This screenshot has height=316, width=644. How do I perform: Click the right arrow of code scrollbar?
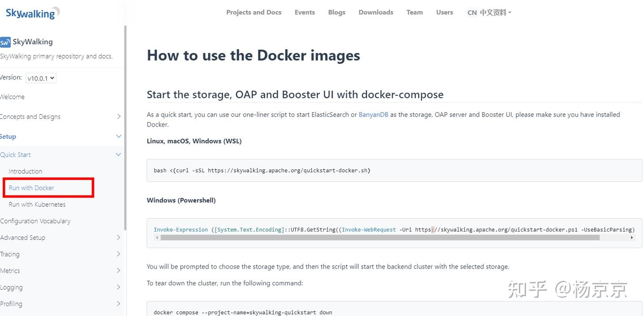pos(632,238)
